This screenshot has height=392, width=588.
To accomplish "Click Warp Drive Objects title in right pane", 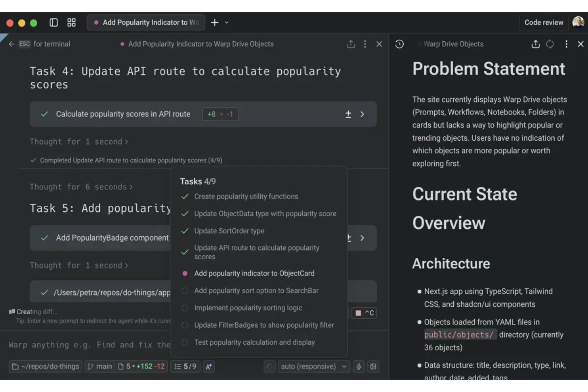I will (x=453, y=44).
